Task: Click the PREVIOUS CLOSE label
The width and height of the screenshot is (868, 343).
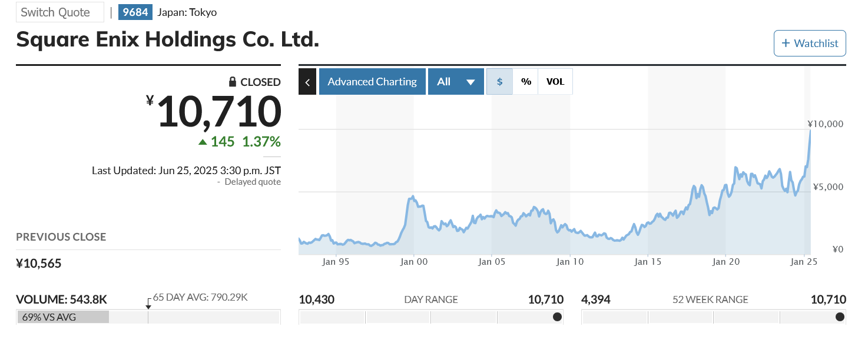Action: point(61,237)
